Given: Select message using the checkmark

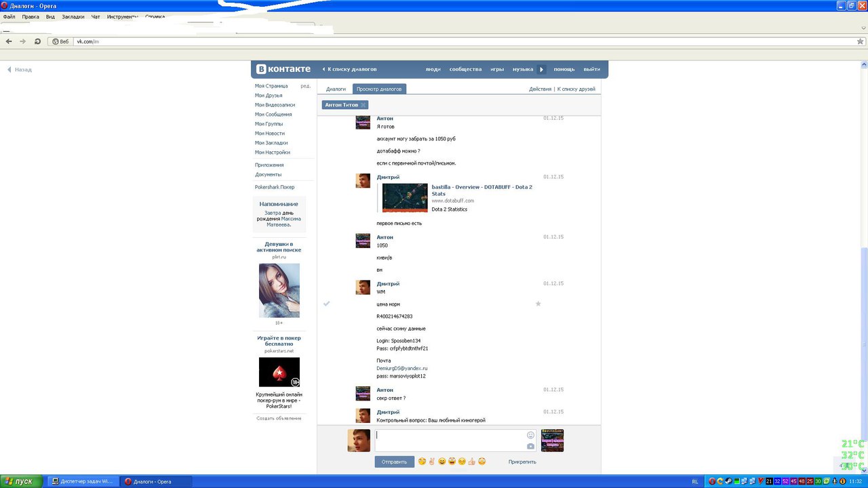Looking at the screenshot, I should [x=326, y=304].
